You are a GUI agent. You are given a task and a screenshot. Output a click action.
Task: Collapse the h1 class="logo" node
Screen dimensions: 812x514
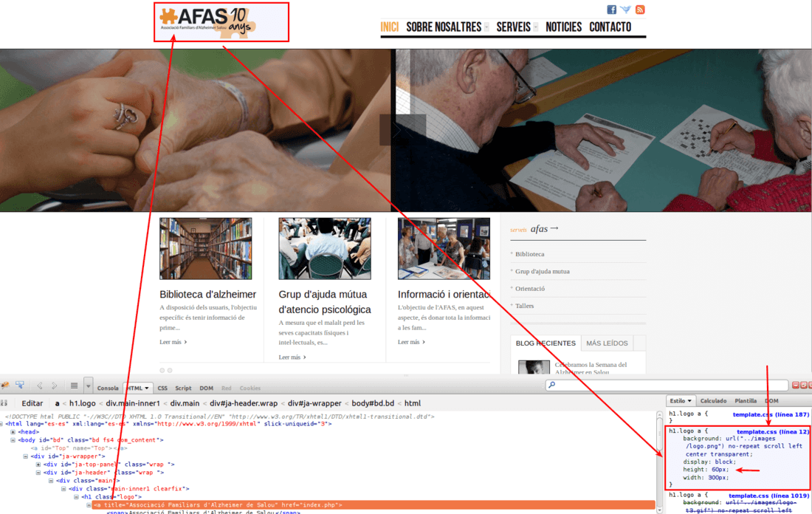tap(76, 497)
